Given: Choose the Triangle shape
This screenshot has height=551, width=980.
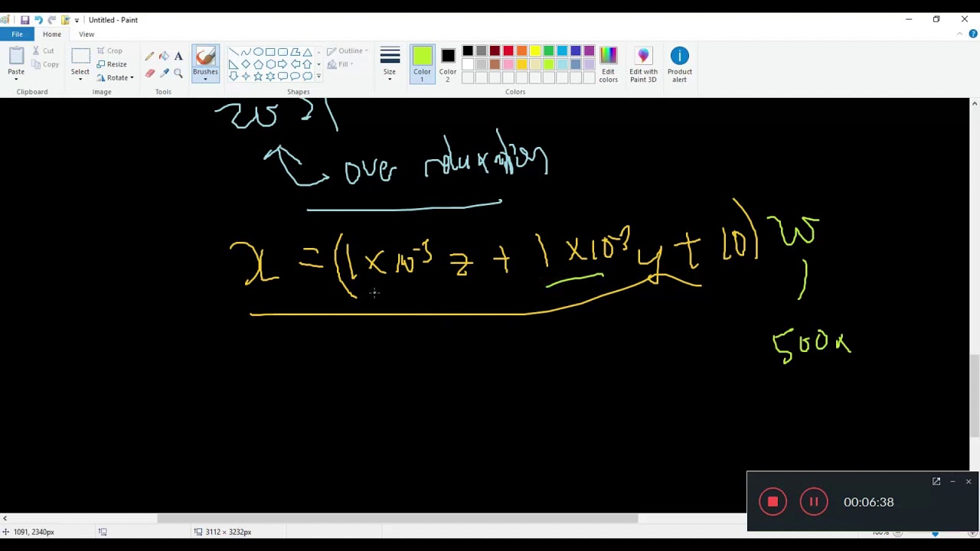Looking at the screenshot, I should point(307,52).
